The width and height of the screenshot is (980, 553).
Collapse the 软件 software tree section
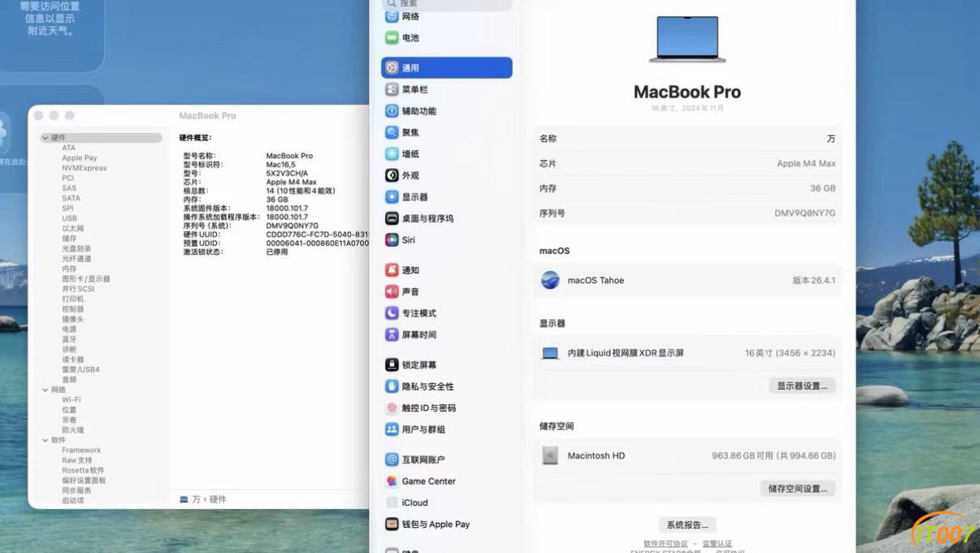[x=46, y=440]
